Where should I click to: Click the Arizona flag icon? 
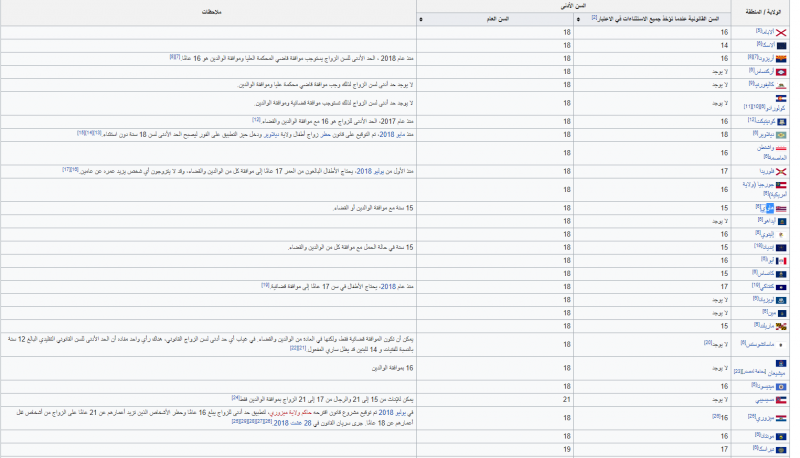pyautogui.click(x=781, y=59)
